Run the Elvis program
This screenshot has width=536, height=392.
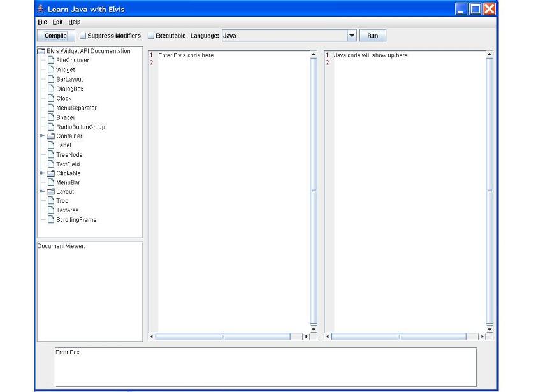[372, 36]
